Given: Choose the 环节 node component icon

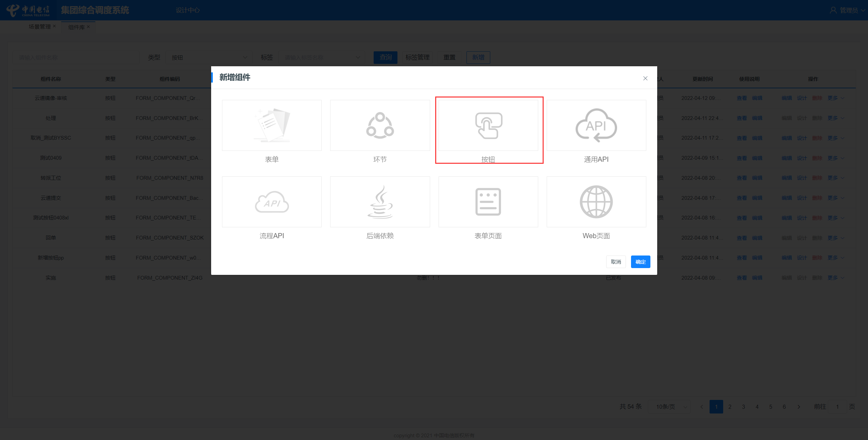Looking at the screenshot, I should pos(380,125).
